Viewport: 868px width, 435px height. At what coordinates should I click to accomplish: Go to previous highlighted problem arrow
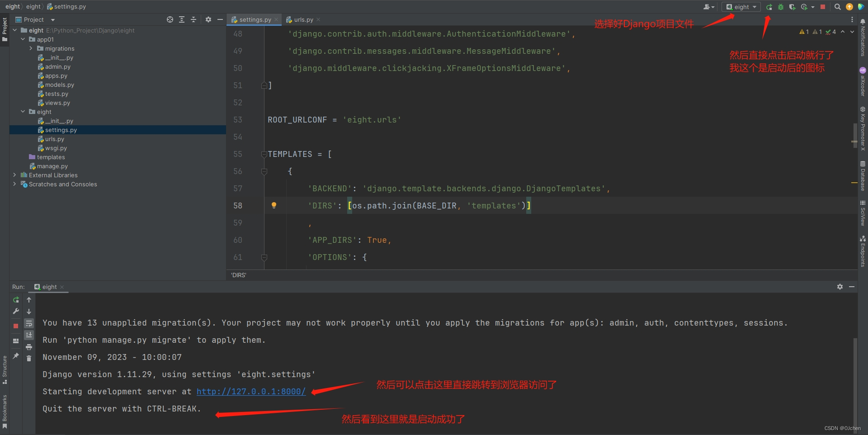point(843,32)
